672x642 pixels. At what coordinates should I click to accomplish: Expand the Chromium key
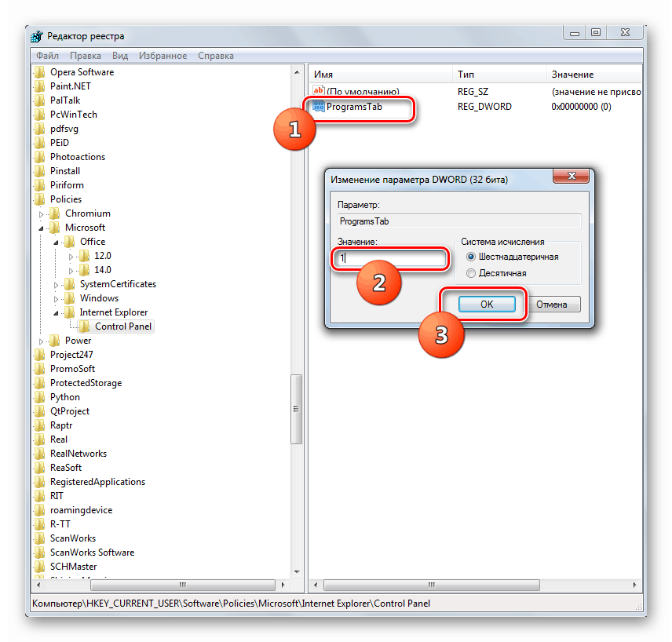click(41, 213)
